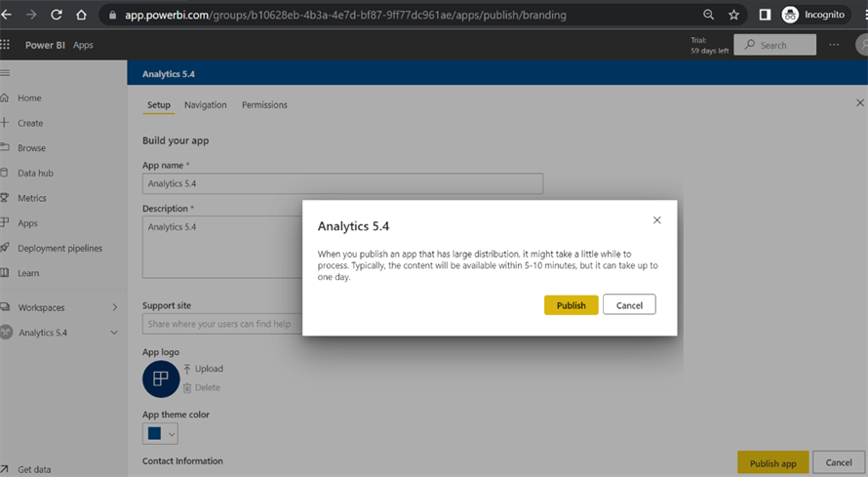Click Get data at sidebar bottom
Screen dimensions: 868x477
pyautogui.click(x=34, y=469)
